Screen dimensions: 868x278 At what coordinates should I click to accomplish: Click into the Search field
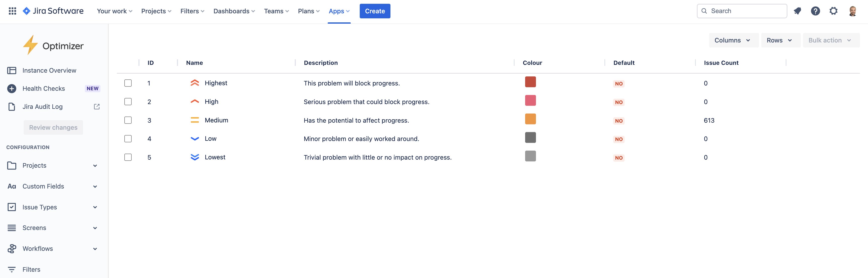coord(746,11)
